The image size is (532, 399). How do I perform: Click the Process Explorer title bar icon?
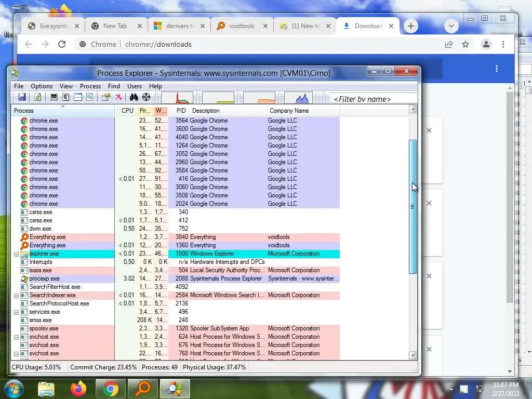click(x=15, y=73)
